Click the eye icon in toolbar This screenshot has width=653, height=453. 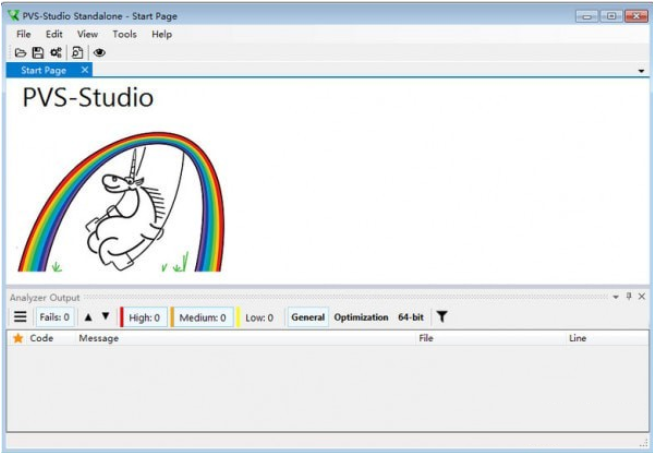pos(99,52)
